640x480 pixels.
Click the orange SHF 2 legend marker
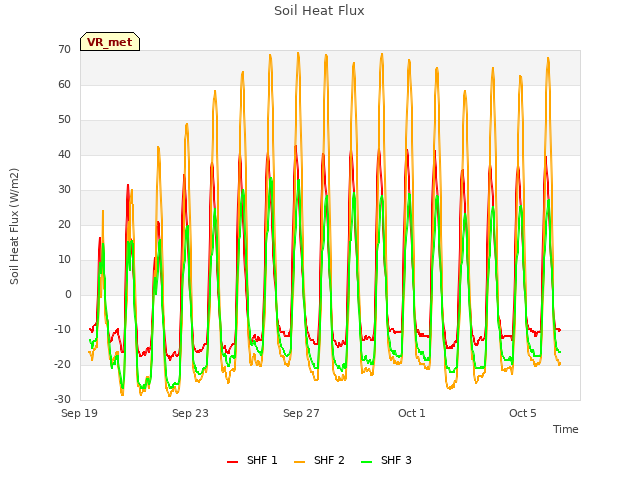coord(299,462)
